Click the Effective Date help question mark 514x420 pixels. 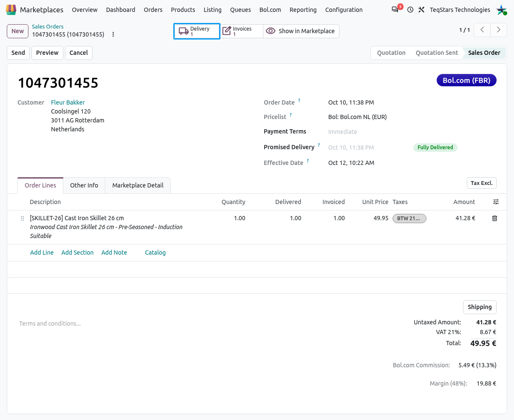click(308, 161)
